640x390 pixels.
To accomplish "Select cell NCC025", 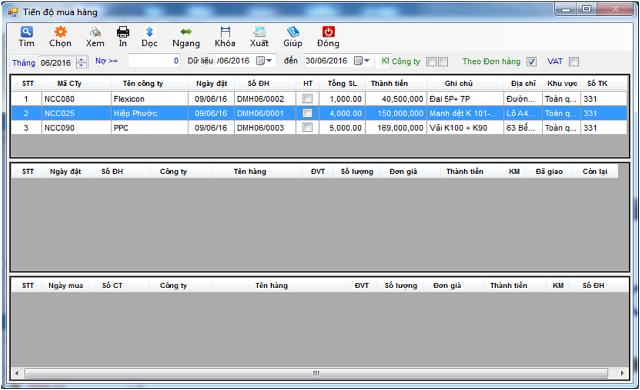I will pos(76,113).
